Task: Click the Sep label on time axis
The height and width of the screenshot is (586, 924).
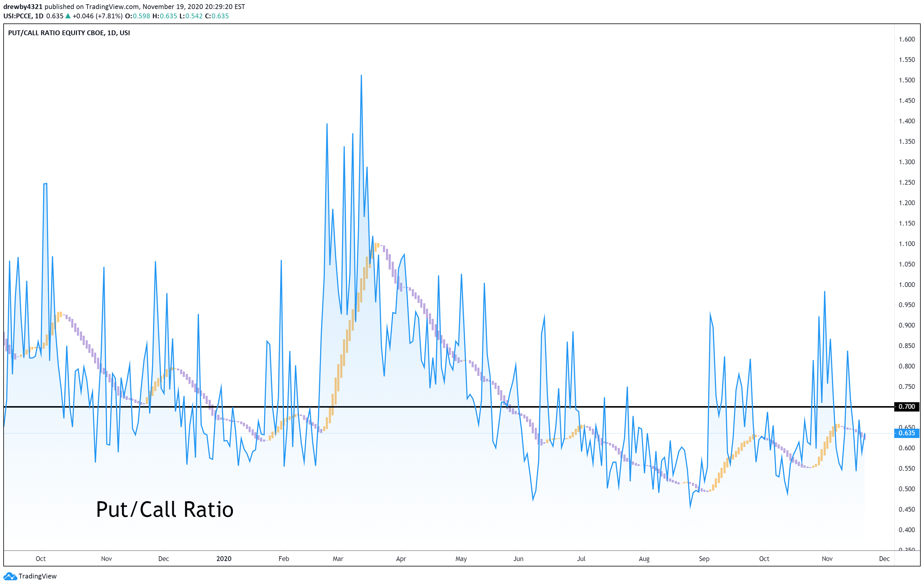Action: click(x=704, y=559)
